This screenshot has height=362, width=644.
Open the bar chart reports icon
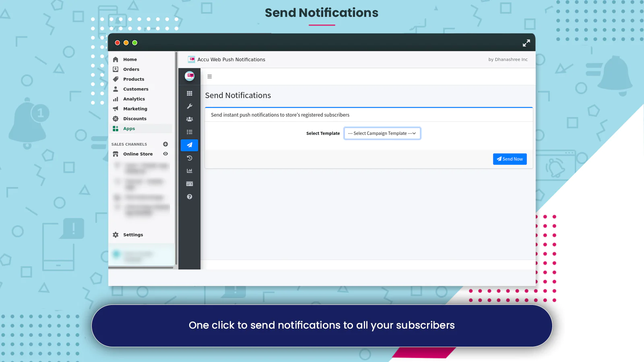[x=190, y=171]
